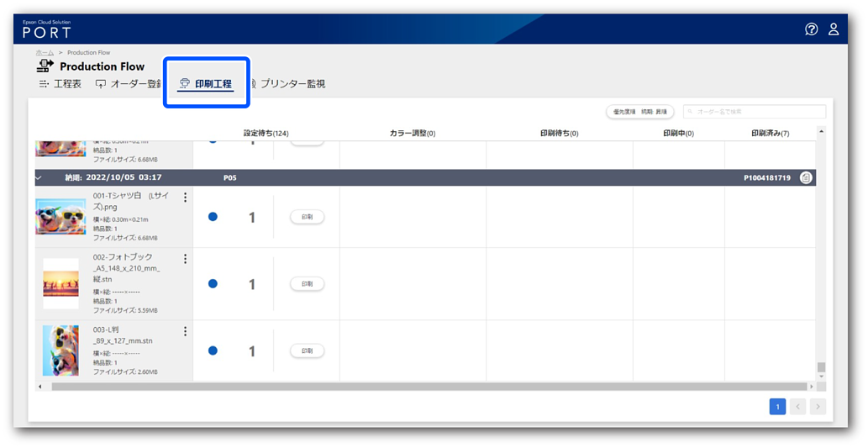Screen dimensions: 868x448
Task: Select blue status dot for 003-L判
Action: pos(213,350)
